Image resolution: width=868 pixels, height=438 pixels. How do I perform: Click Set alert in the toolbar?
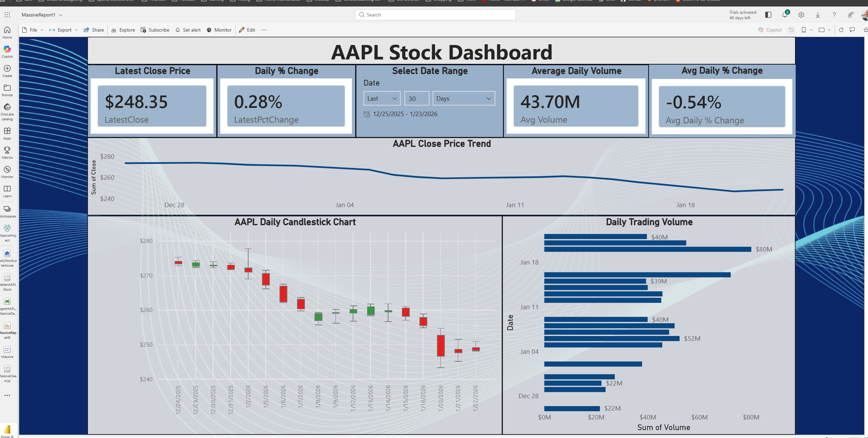188,30
